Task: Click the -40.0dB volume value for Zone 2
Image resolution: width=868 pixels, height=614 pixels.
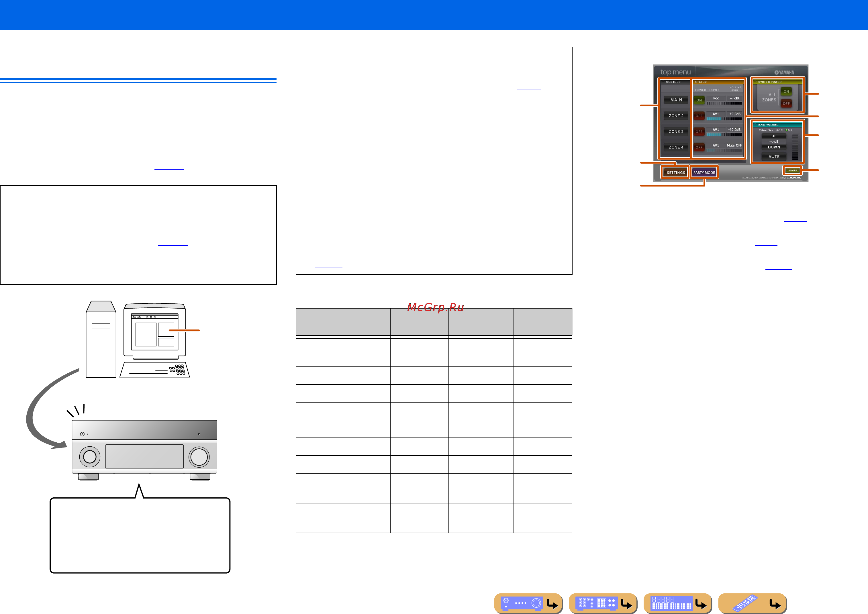Action: coord(734,114)
